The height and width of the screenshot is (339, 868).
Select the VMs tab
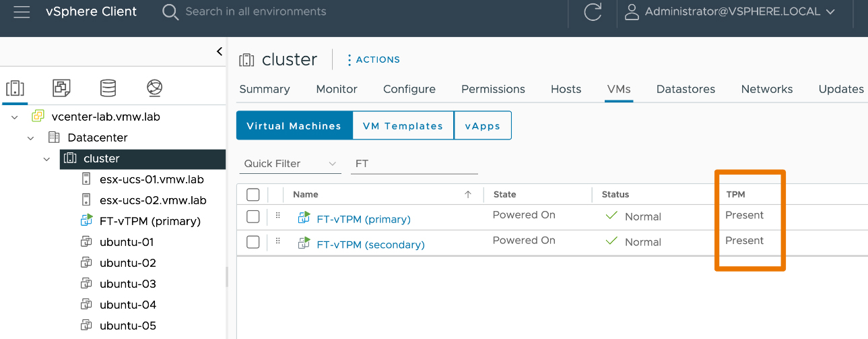click(619, 89)
